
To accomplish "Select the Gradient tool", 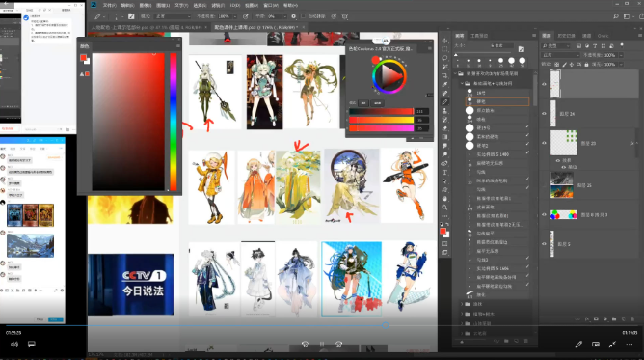I will point(444,137).
